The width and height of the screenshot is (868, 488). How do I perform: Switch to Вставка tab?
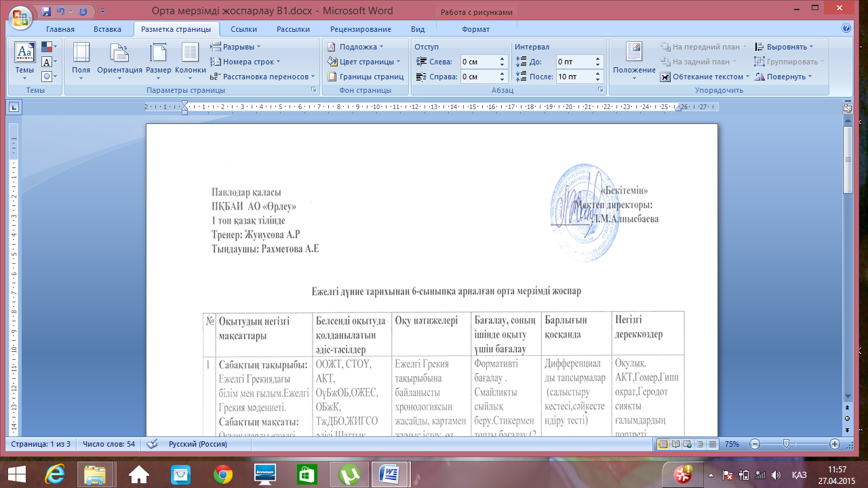[107, 29]
